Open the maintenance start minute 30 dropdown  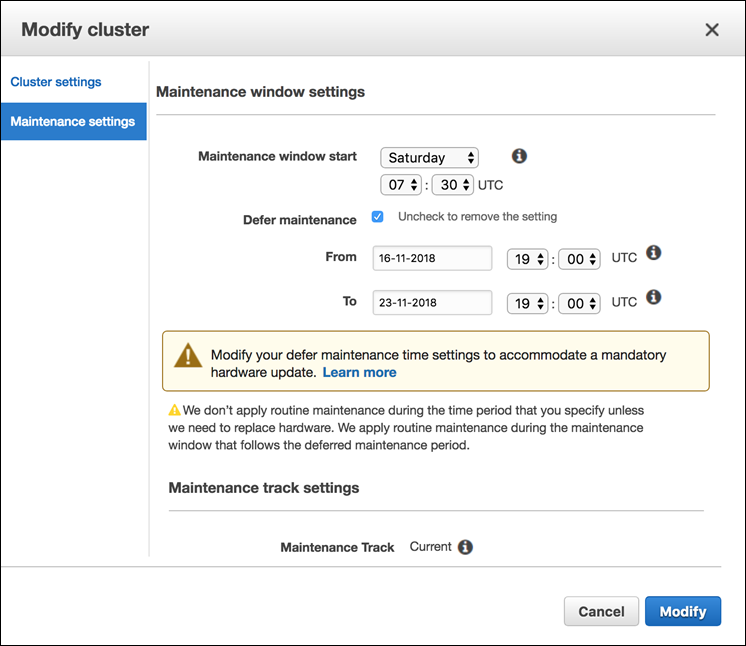click(452, 185)
